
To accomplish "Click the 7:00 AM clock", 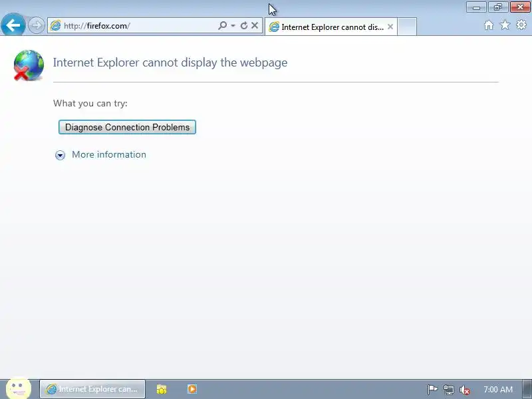I will (498, 390).
